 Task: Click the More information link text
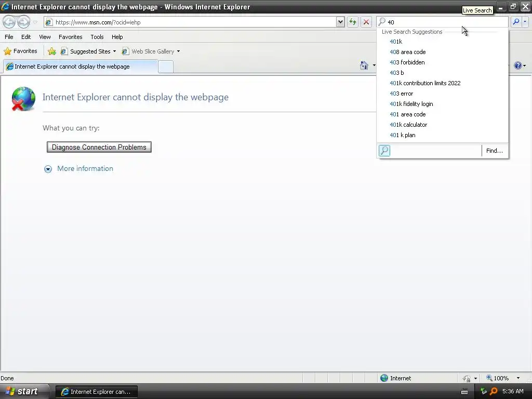85,169
